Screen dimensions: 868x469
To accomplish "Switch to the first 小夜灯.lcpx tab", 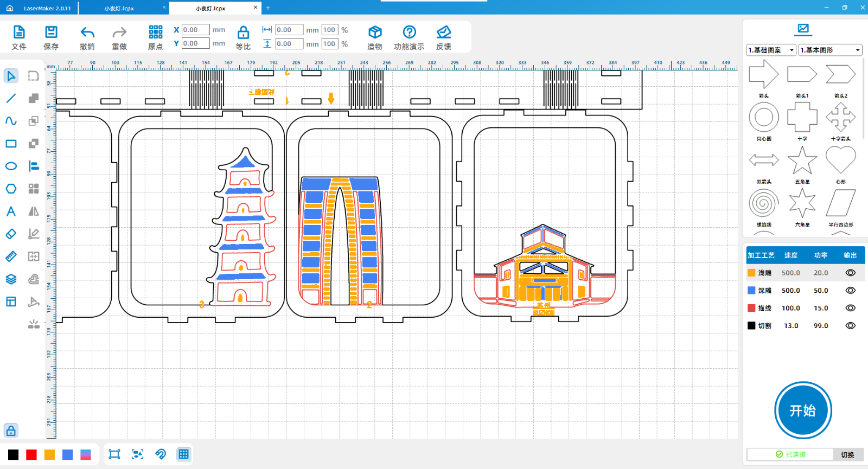I will pos(119,8).
